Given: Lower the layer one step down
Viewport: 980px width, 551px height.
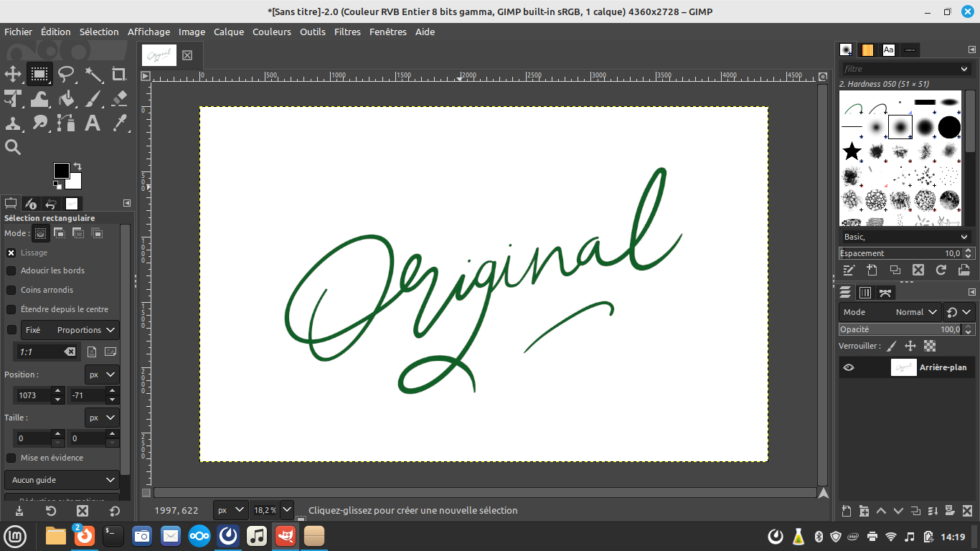Looking at the screenshot, I should point(898,511).
